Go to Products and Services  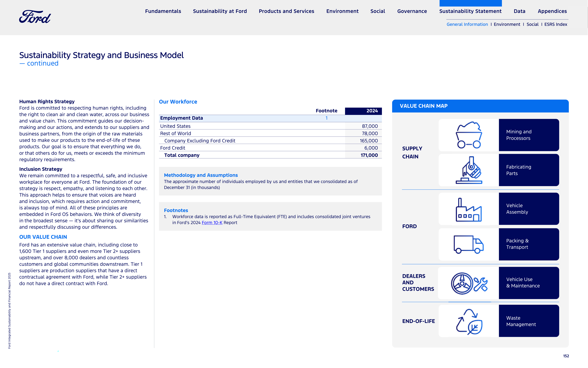(x=286, y=11)
